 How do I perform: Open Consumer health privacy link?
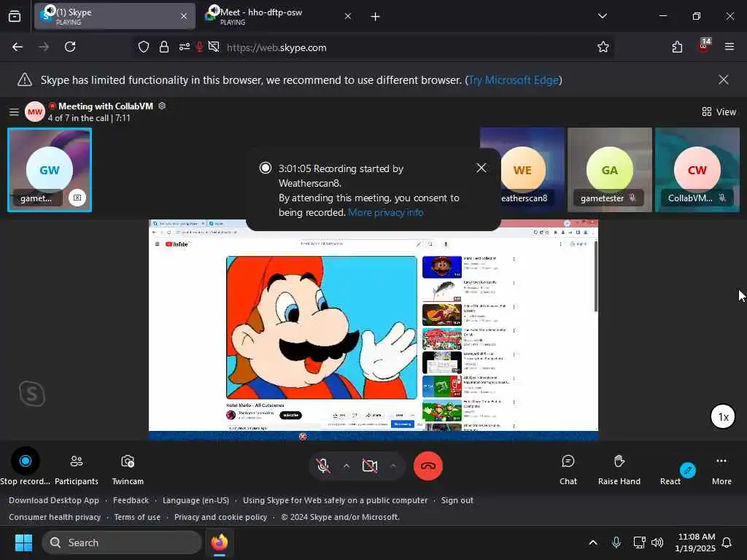coord(55,517)
